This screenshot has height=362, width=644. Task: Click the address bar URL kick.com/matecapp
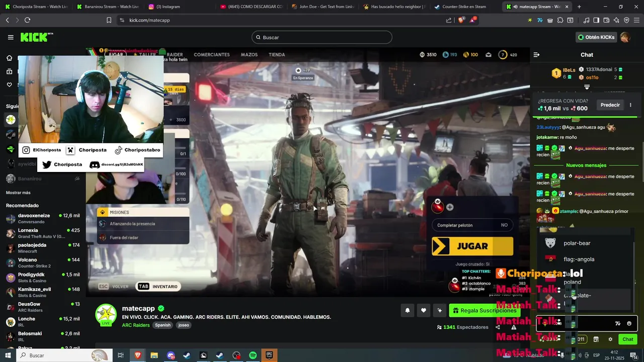(x=149, y=20)
